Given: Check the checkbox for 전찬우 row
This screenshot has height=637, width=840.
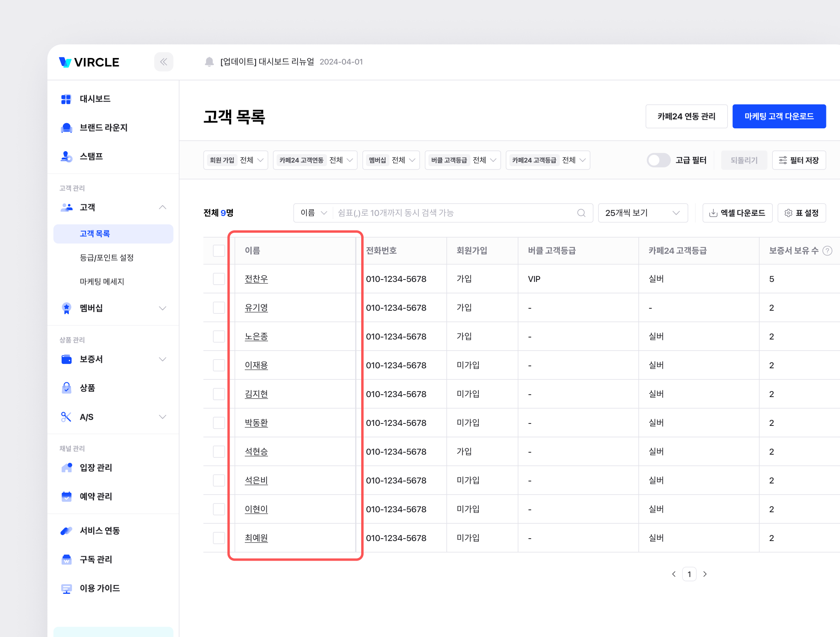Looking at the screenshot, I should point(219,279).
